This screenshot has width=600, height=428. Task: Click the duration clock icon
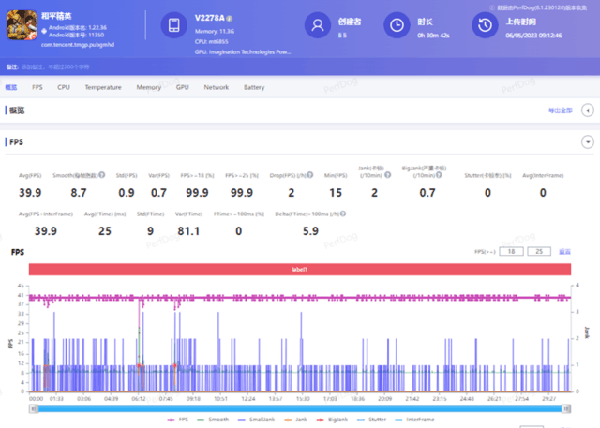pyautogui.click(x=397, y=26)
